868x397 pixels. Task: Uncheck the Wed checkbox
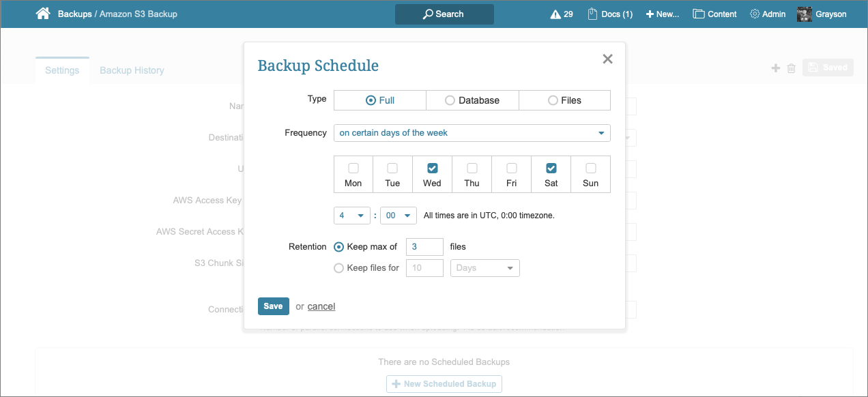(432, 168)
